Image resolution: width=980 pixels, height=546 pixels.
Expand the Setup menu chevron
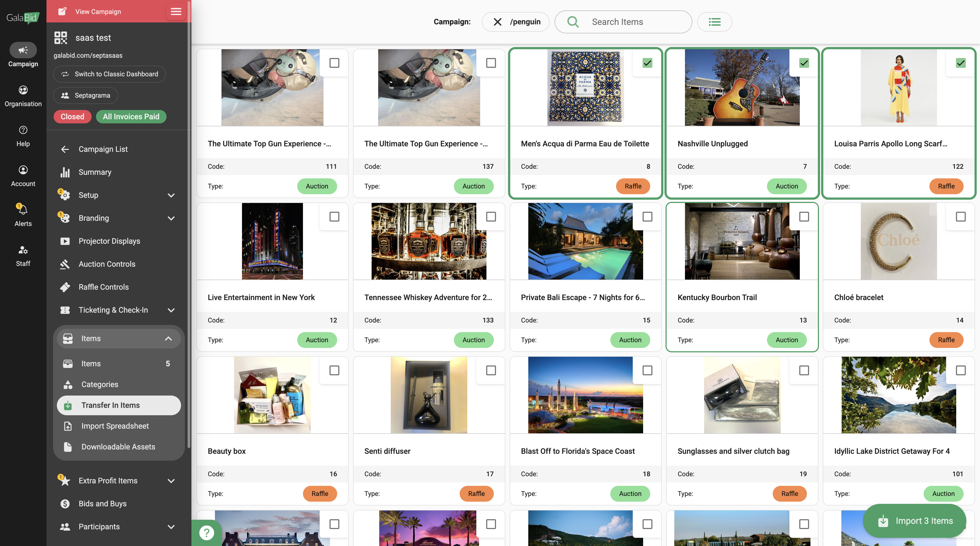tap(171, 195)
